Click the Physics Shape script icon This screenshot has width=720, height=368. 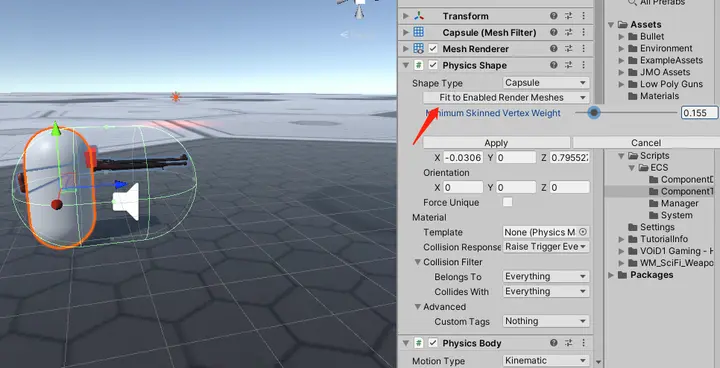pos(419,65)
